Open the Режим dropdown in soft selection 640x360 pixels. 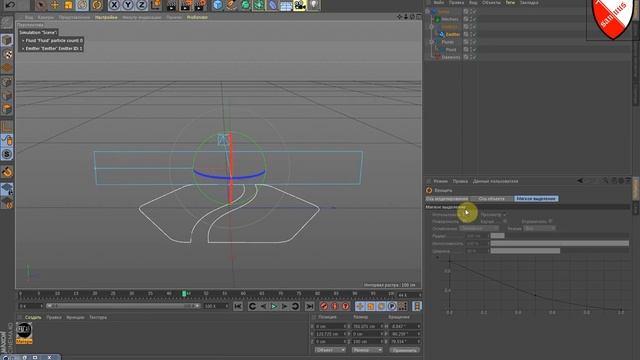pyautogui.click(x=540, y=229)
